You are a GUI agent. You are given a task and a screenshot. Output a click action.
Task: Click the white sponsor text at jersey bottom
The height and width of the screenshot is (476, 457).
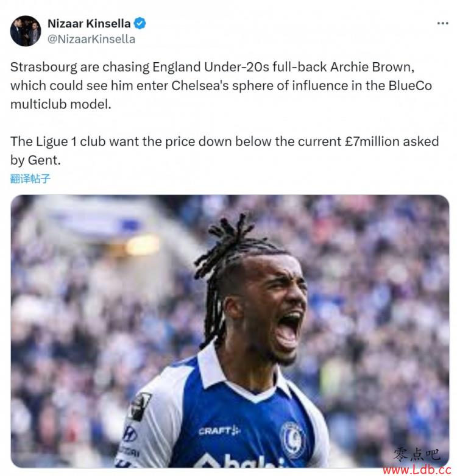[x=239, y=460]
